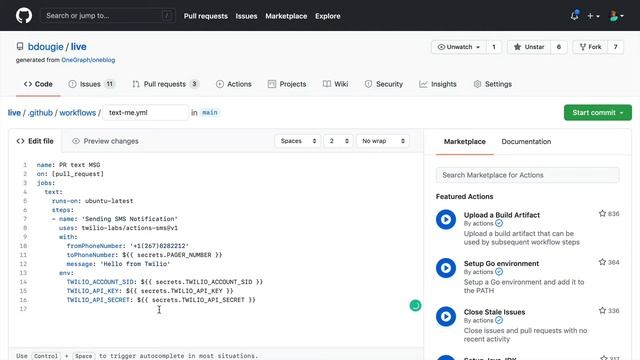This screenshot has height=360, width=640.
Task: Open the live repository link
Action: tap(78, 47)
